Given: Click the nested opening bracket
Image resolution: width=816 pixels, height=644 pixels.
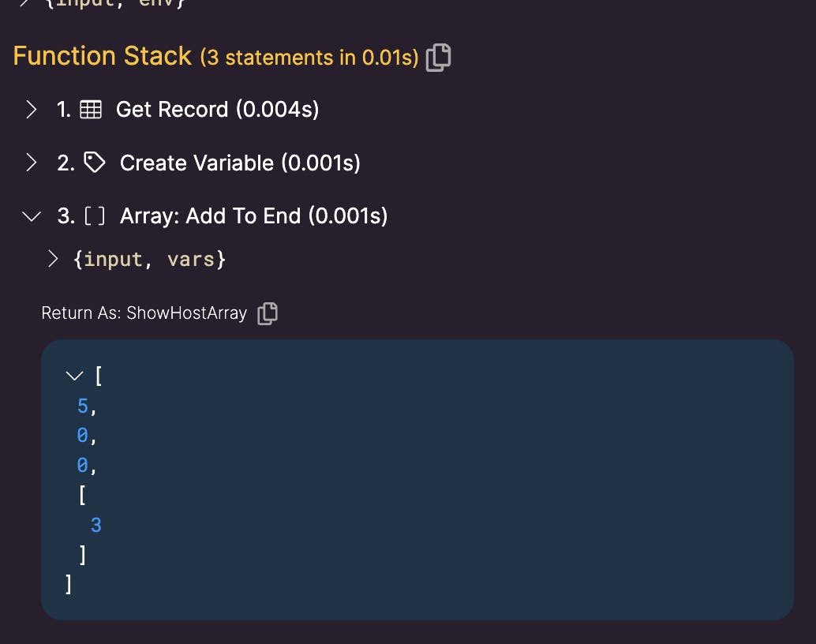Looking at the screenshot, I should click(82, 495).
